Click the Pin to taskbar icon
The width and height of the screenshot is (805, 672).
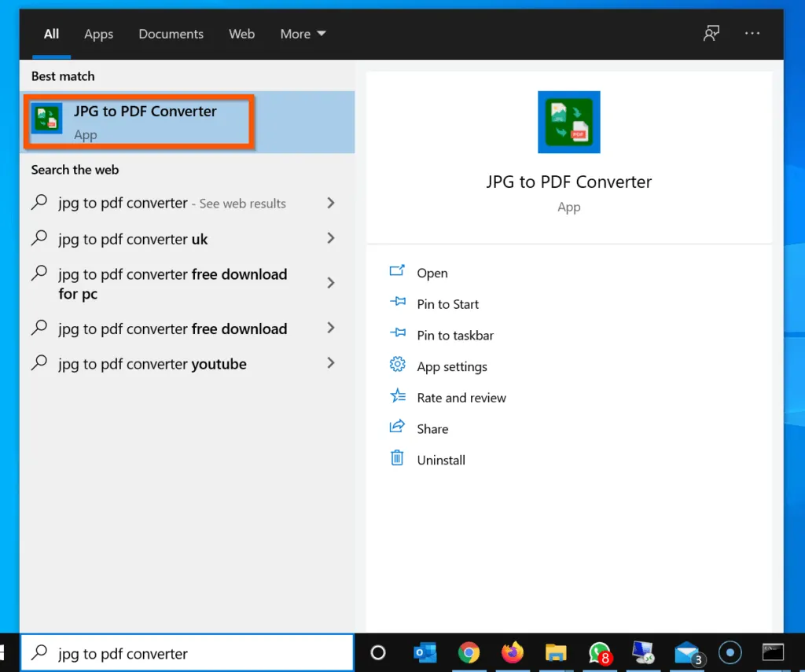pyautogui.click(x=396, y=335)
